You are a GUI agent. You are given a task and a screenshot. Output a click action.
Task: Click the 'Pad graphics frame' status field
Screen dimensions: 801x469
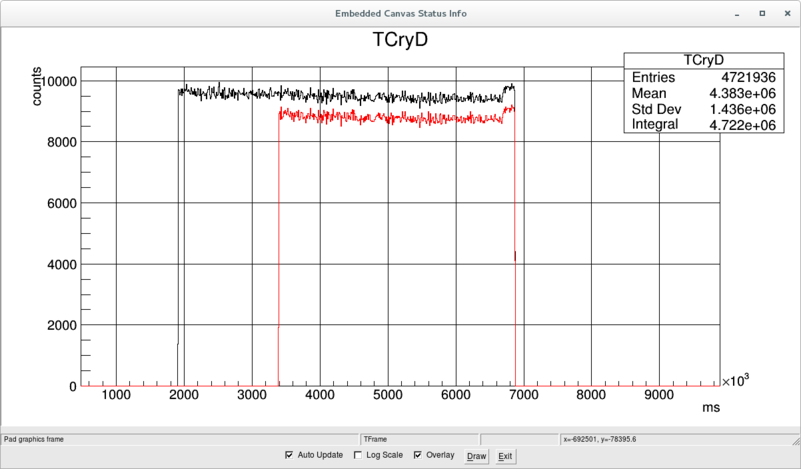(x=180, y=438)
